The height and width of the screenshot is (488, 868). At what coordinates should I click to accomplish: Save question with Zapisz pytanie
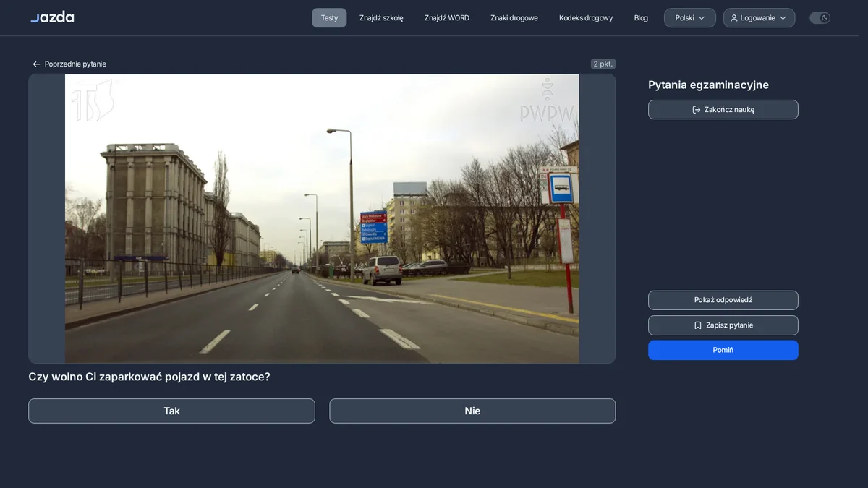[723, 325]
